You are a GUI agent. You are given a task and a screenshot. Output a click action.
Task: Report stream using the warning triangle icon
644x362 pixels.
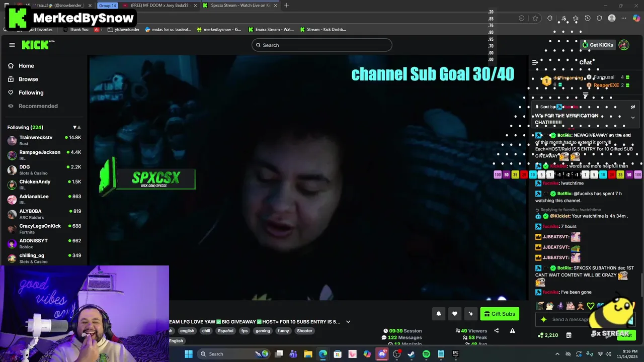(512, 331)
